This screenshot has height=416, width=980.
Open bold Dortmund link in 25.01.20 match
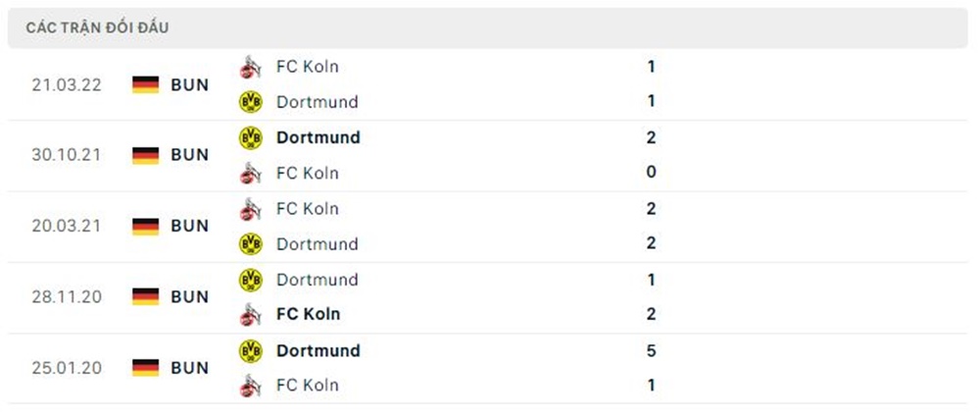point(318,350)
